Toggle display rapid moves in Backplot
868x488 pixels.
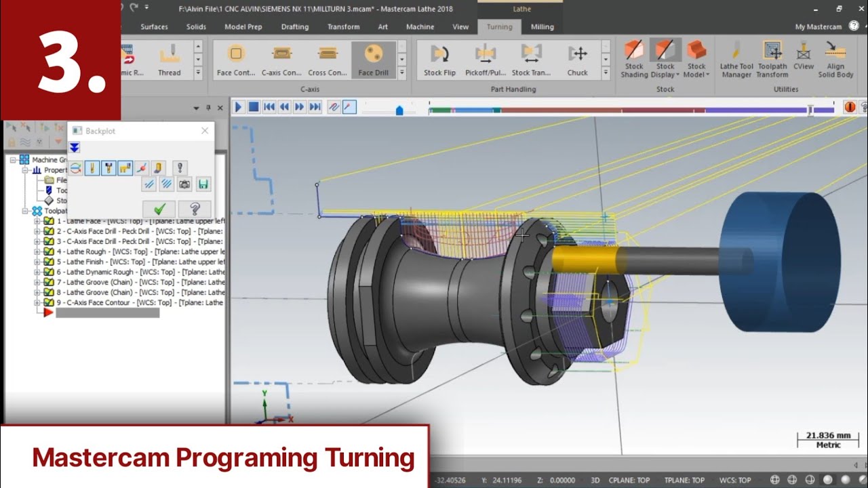(x=125, y=167)
